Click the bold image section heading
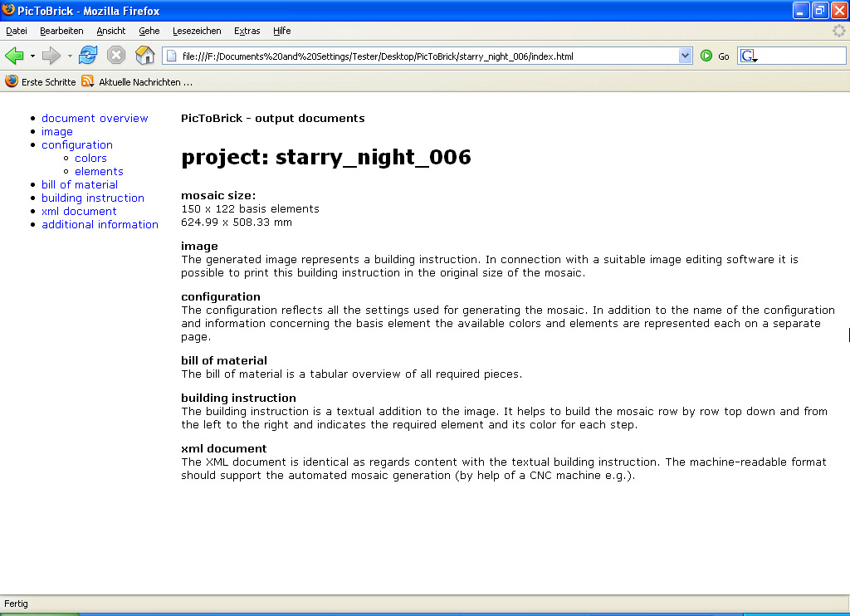 pyautogui.click(x=199, y=247)
